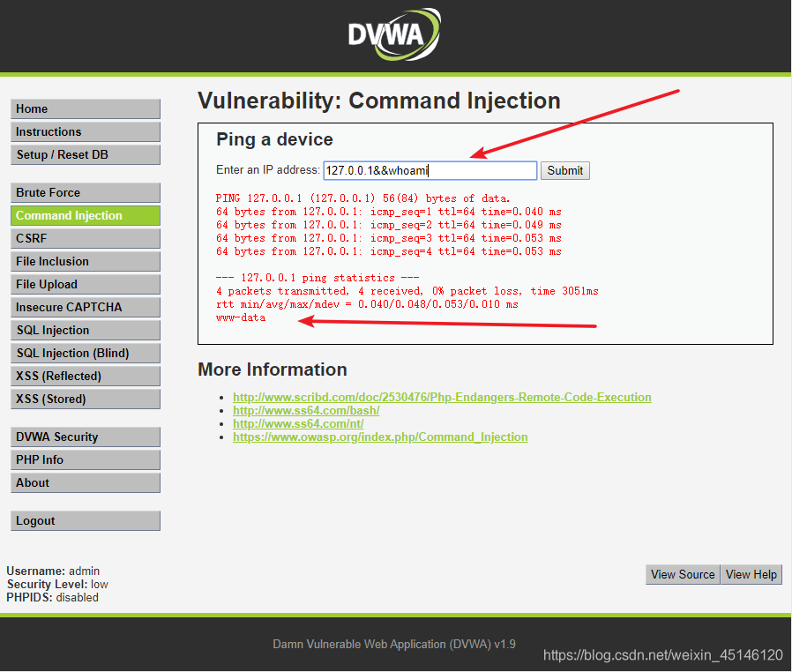Click the View Source button
Viewport: 792px width, 672px height.
[x=683, y=575]
